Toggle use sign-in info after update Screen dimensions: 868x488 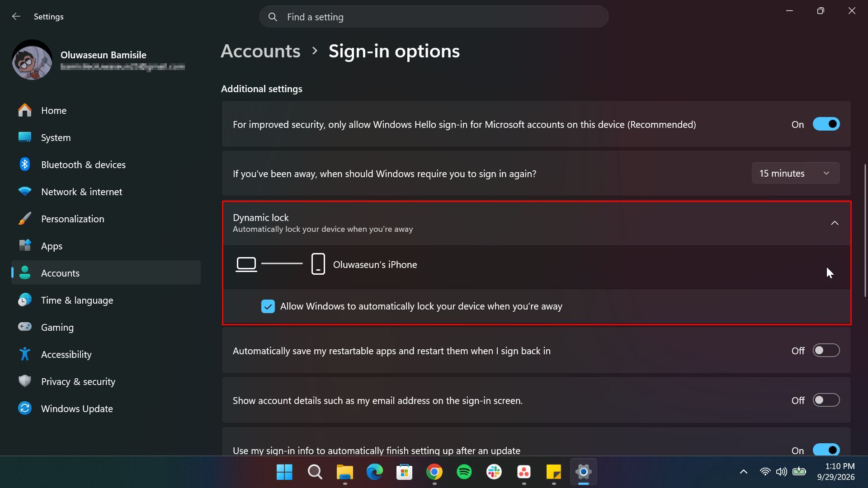click(826, 450)
